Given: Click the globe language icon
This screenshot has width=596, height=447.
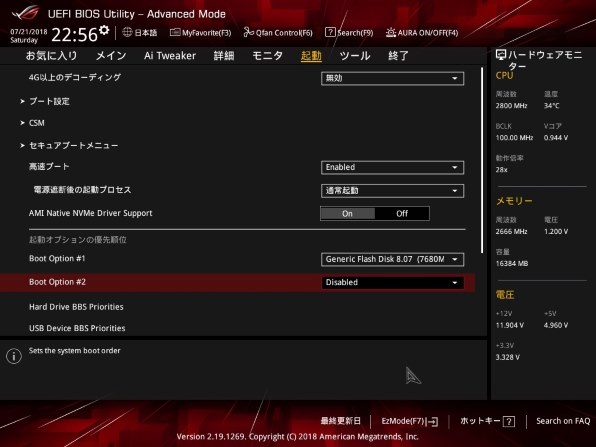Looking at the screenshot, I should pos(127,32).
